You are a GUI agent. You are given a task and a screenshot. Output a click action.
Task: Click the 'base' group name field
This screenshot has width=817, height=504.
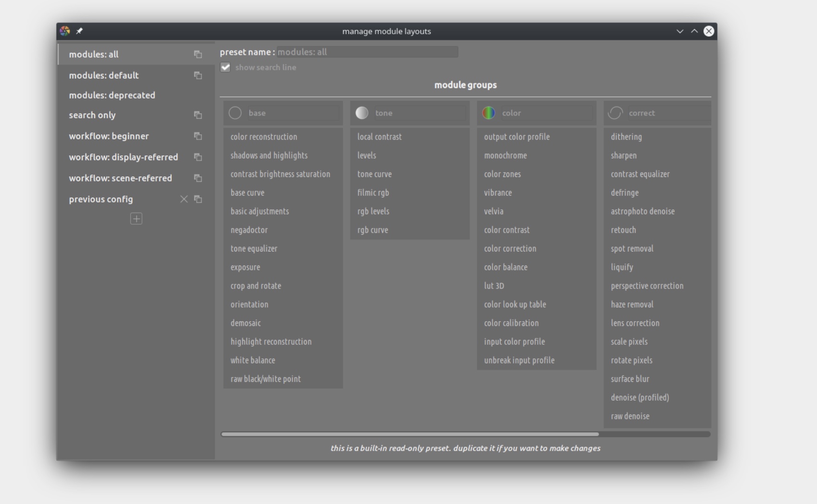click(293, 113)
